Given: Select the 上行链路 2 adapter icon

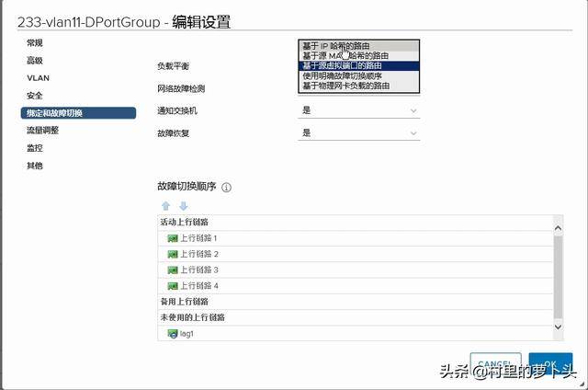Looking at the screenshot, I should pos(172,254).
